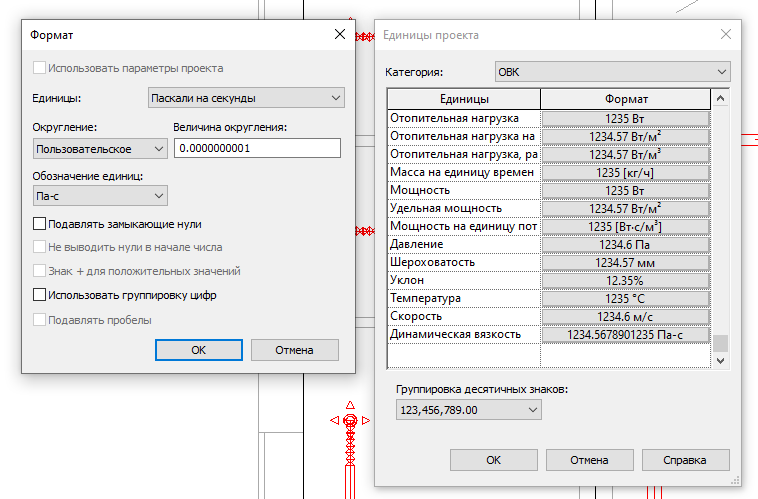Click OK in Единицы проекта dialog

[494, 460]
